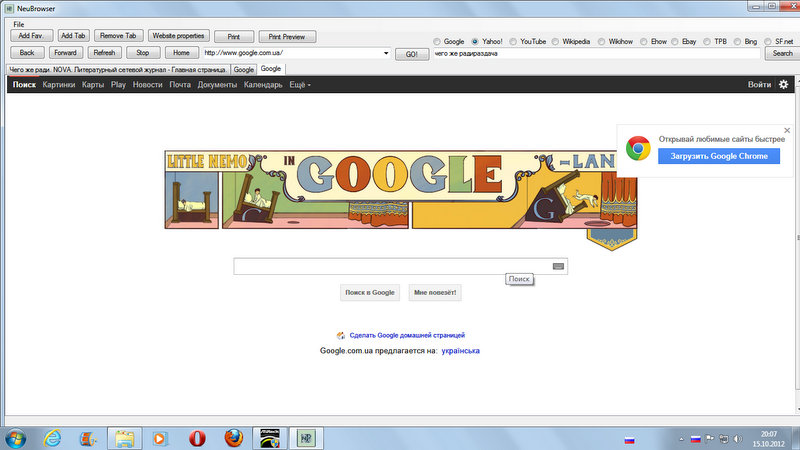Click the Action Center flag icon
This screenshot has height=450, width=800.
709,439
